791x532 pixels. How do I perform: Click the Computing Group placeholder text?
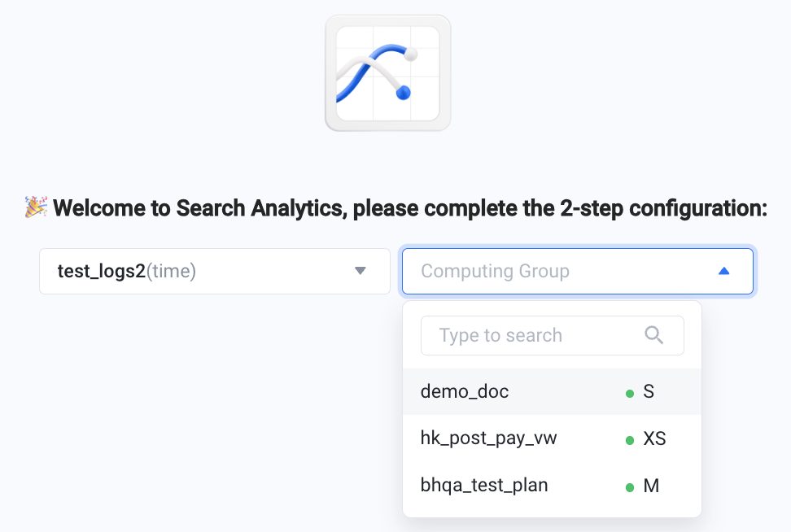(x=495, y=272)
